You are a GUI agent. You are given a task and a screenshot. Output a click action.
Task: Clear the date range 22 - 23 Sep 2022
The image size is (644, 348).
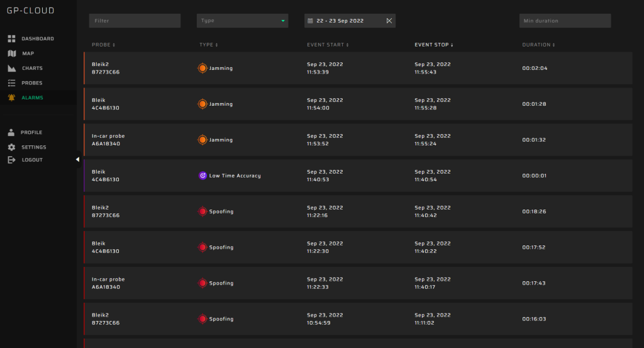point(389,21)
